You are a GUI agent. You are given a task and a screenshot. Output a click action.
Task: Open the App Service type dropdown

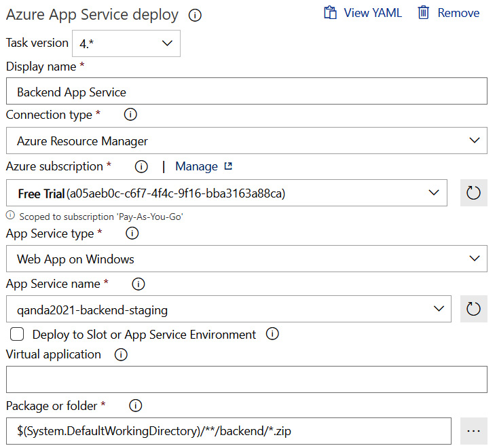point(246,259)
